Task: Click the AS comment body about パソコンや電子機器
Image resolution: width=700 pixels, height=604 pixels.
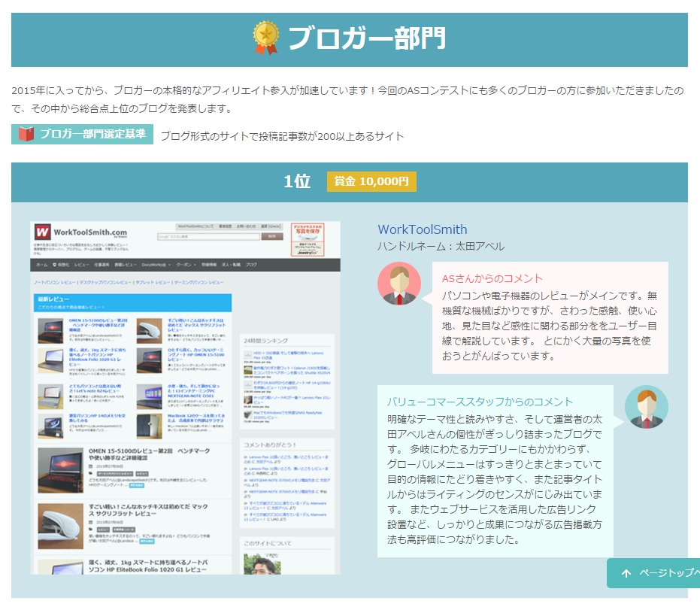Action: (x=550, y=326)
